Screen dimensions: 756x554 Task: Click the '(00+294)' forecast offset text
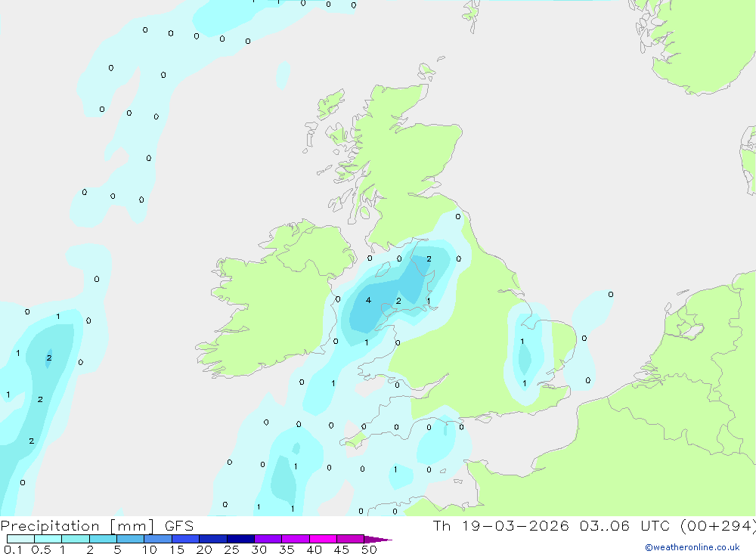coord(718,526)
